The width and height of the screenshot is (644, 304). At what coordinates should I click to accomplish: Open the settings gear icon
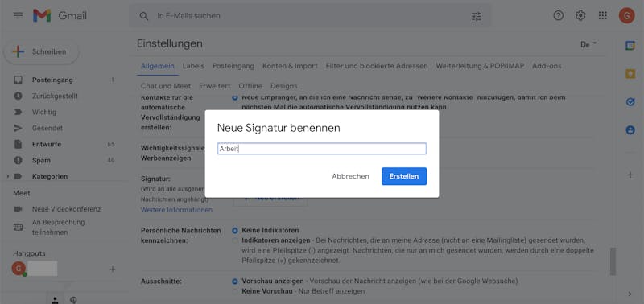[580, 15]
